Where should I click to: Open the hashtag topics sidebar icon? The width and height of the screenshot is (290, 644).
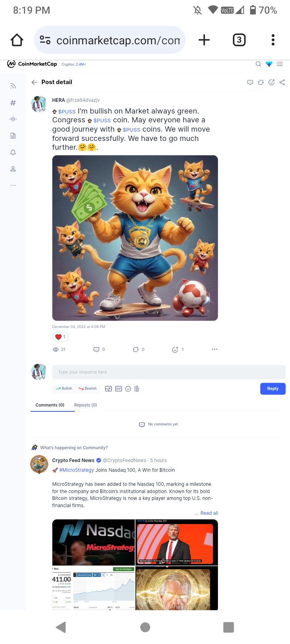tap(13, 103)
